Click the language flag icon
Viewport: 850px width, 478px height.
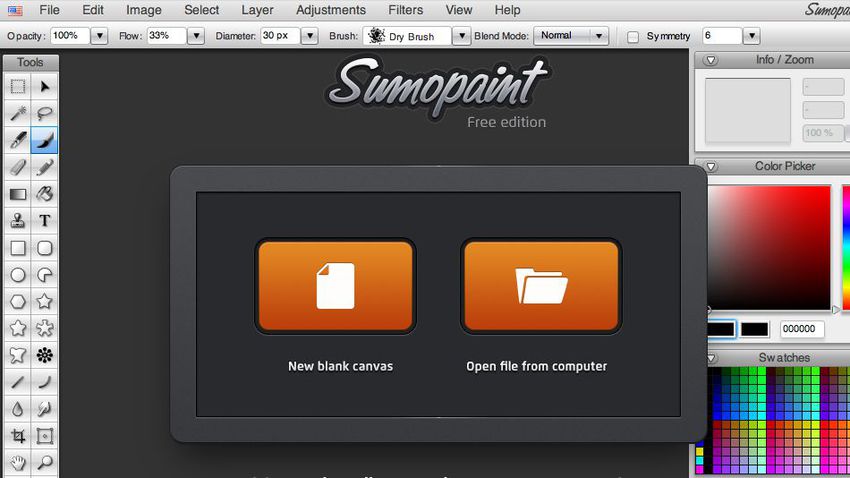(15, 10)
